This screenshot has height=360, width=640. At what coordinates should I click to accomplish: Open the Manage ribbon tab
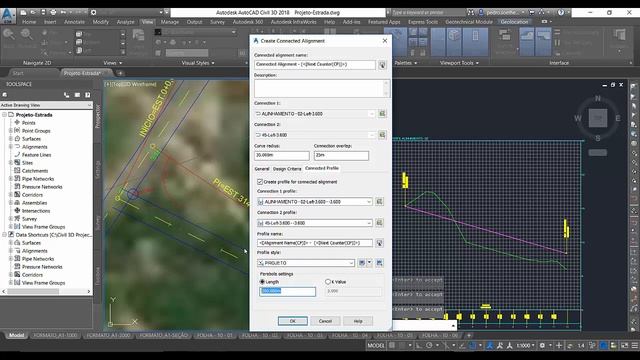(x=169, y=22)
